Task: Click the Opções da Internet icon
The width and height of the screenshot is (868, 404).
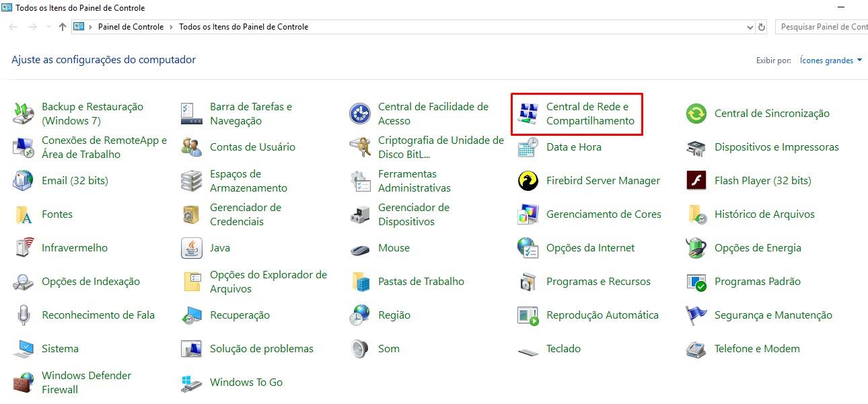Action: tap(528, 248)
